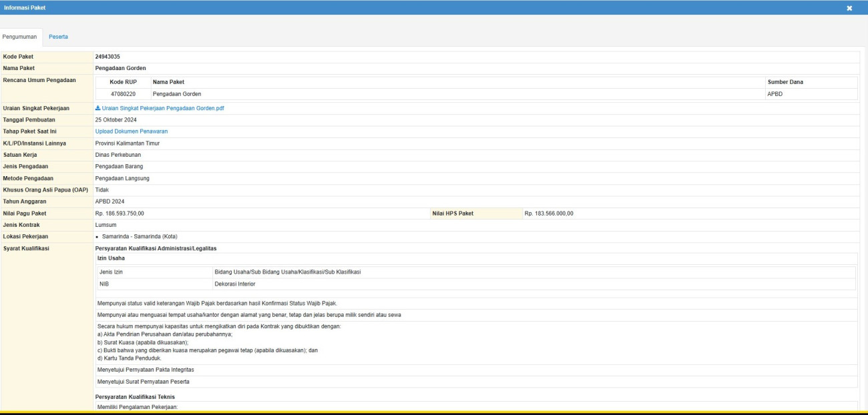Click the Kode RUP number 47080220
The image size is (868, 415).
[123, 94]
